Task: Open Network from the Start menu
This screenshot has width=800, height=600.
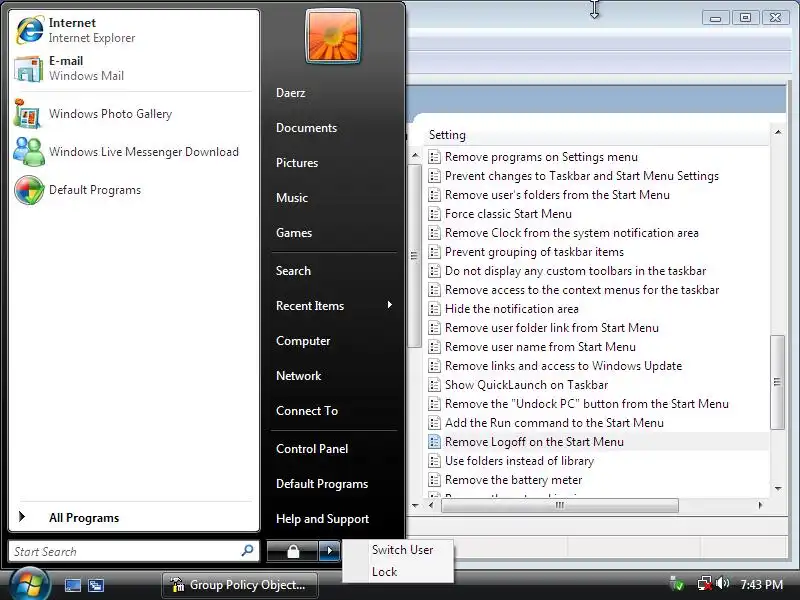Action: click(298, 376)
